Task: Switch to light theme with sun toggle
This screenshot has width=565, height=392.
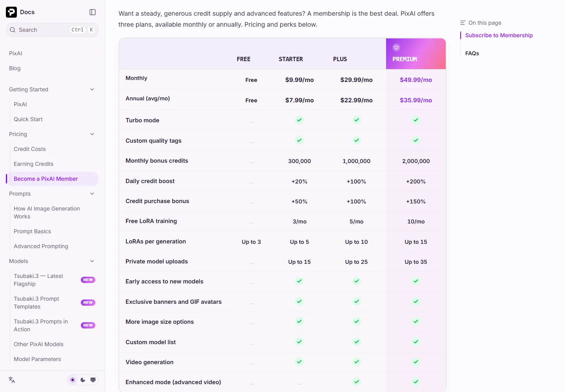Action: [x=73, y=380]
